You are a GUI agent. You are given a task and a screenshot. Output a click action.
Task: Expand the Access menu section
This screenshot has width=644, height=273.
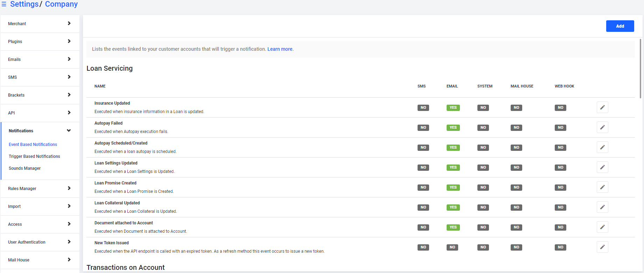(x=40, y=224)
